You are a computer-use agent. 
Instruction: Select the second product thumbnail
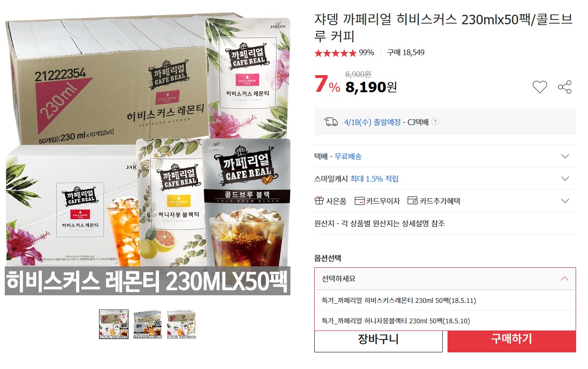coord(148,324)
